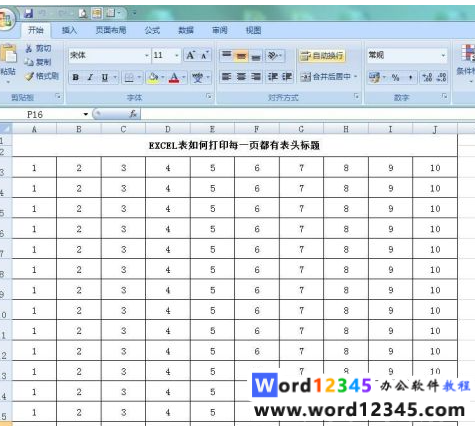
Task: Center text horizontally
Action: tap(241, 77)
